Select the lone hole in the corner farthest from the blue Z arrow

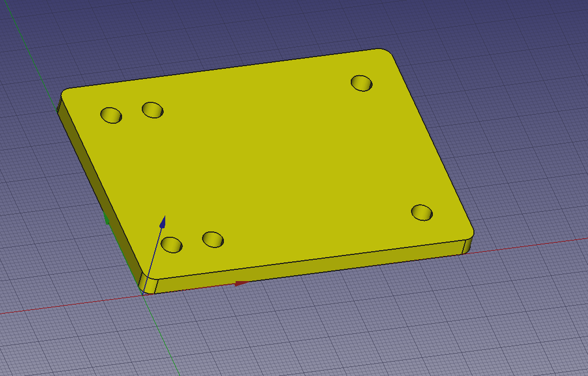click(362, 83)
